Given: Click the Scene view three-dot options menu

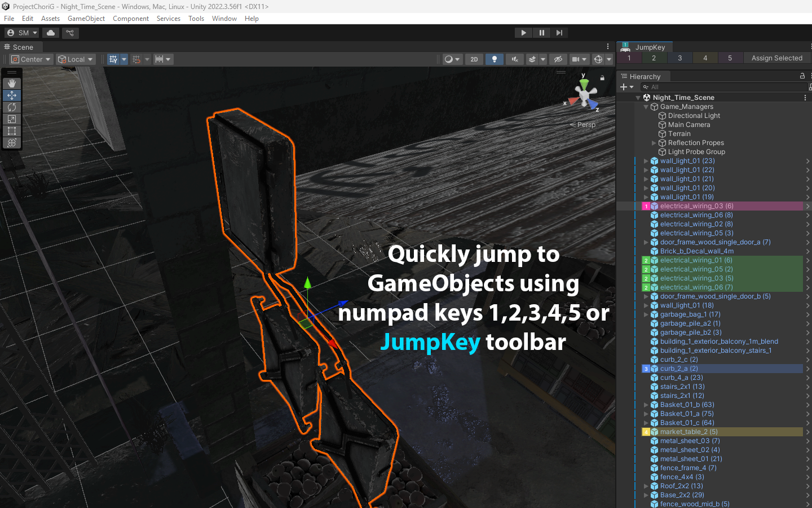Looking at the screenshot, I should pyautogui.click(x=608, y=47).
